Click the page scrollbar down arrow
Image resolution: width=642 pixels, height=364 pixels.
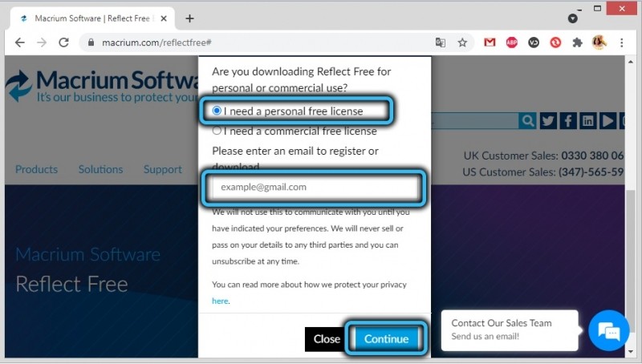pyautogui.click(x=631, y=351)
